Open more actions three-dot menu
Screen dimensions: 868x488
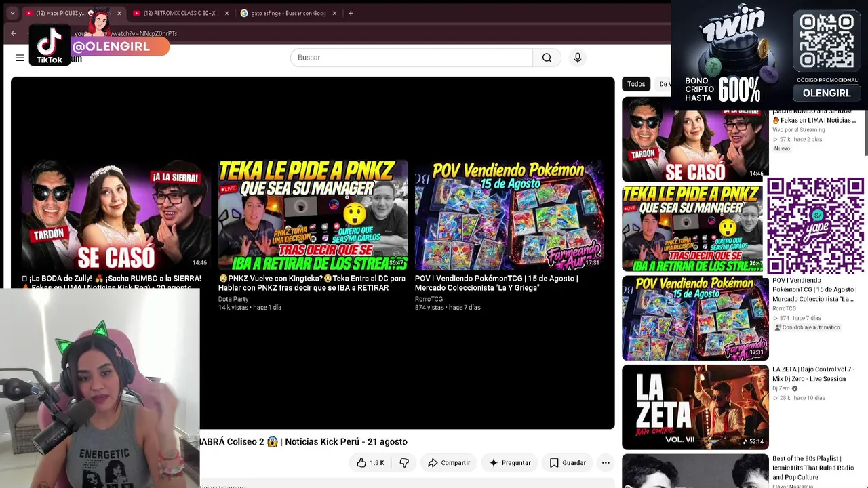coord(606,462)
